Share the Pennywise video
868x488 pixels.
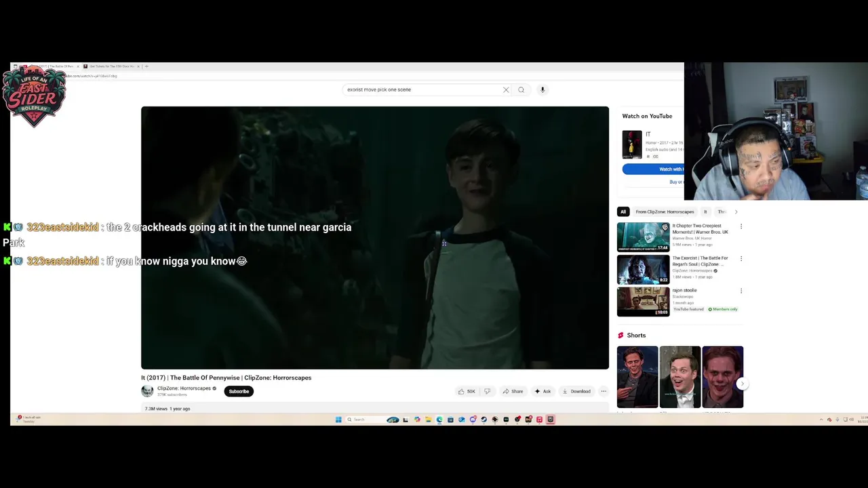click(x=513, y=391)
